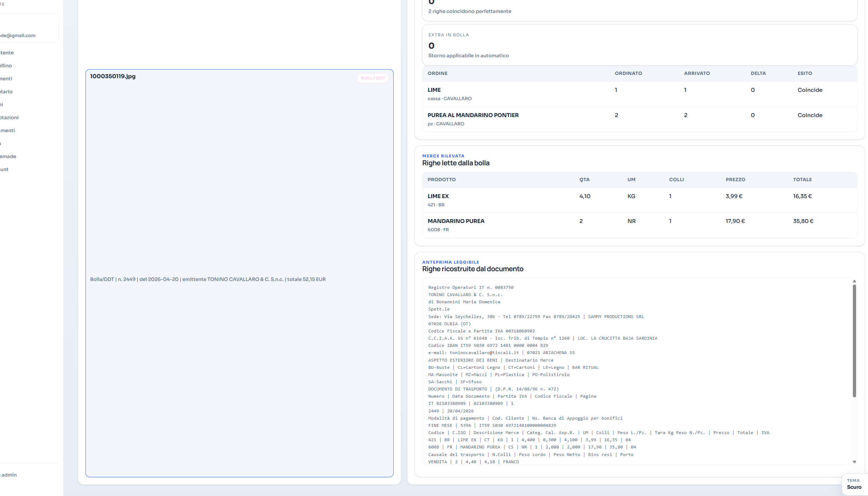Open the sidebar item ending in 'emade'

[8, 156]
